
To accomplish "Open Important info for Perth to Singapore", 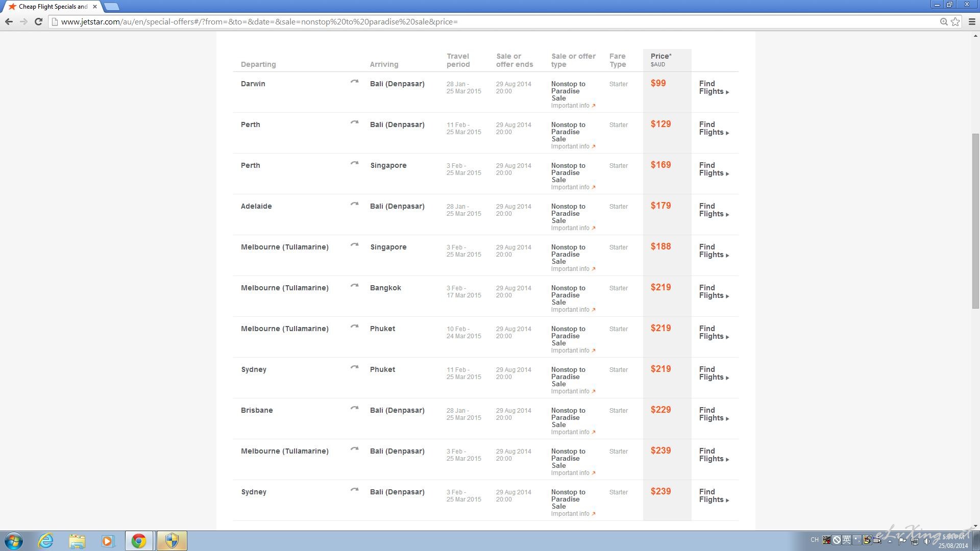I will click(x=573, y=187).
